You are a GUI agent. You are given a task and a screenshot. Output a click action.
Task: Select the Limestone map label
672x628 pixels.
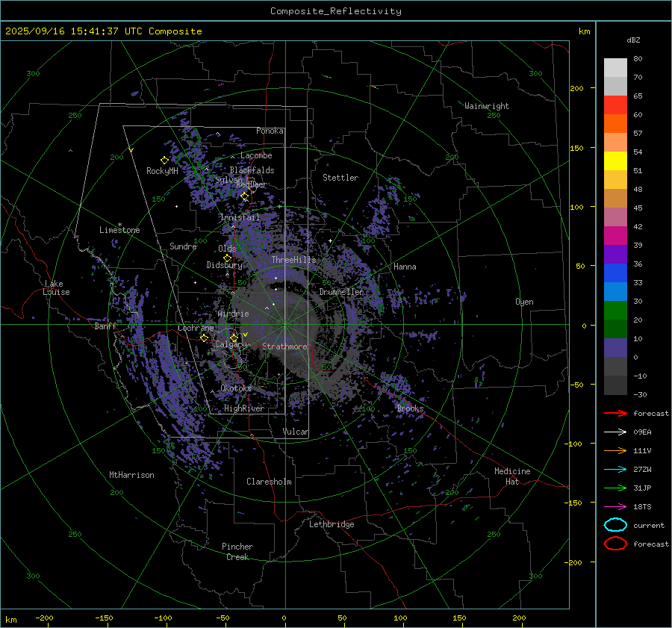[119, 230]
